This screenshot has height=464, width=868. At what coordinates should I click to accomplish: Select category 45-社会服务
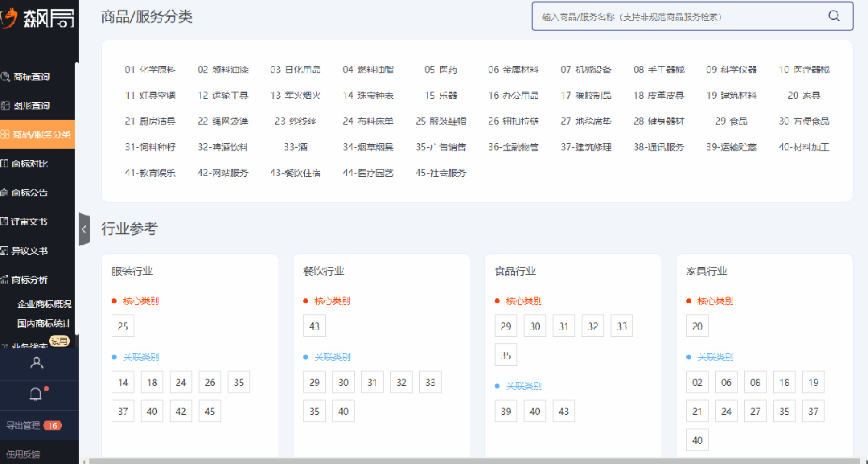441,173
